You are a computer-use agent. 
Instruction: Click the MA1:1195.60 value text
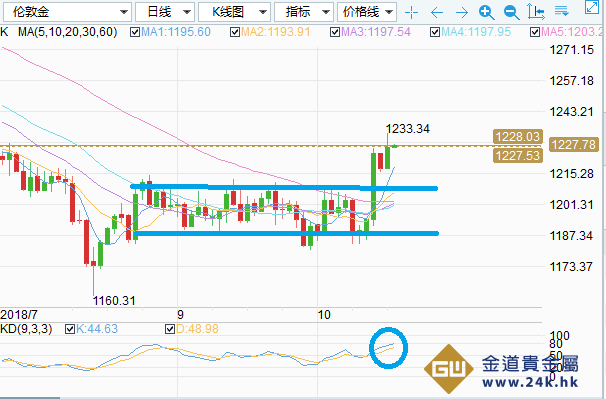(176, 32)
